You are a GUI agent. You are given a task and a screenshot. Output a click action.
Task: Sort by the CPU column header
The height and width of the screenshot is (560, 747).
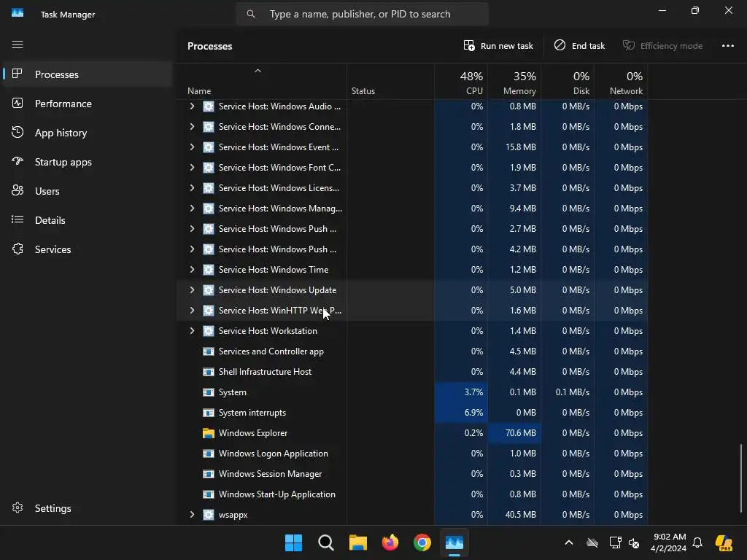(x=461, y=82)
